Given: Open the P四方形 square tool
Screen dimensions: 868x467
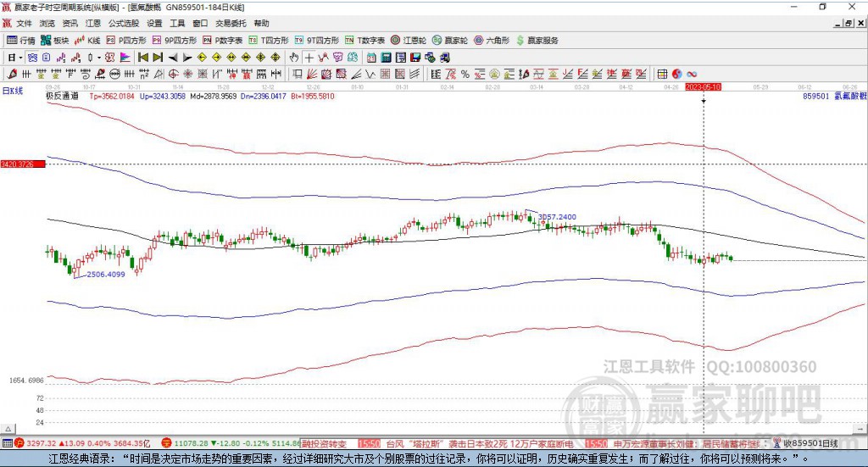Looking at the screenshot, I should [x=126, y=41].
